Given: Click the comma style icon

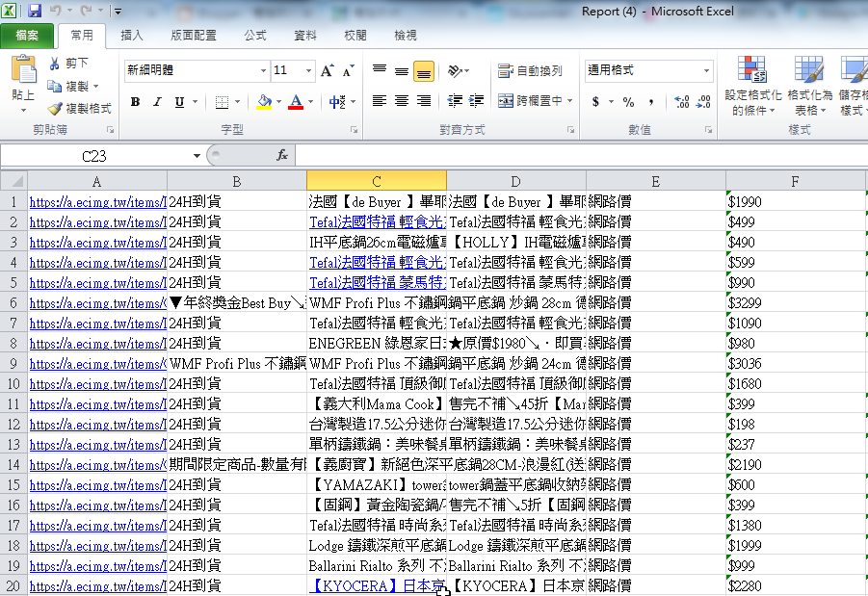Looking at the screenshot, I should point(651,102).
